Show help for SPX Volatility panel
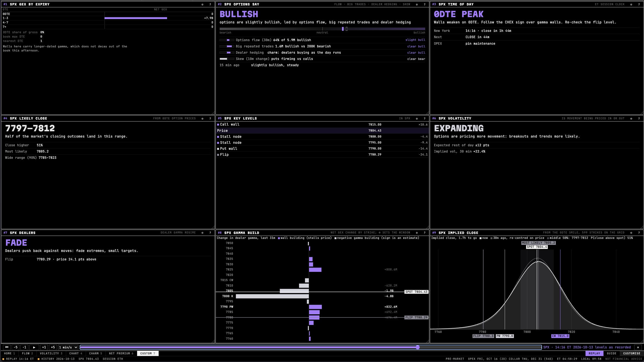644x362 pixels. [639, 118]
